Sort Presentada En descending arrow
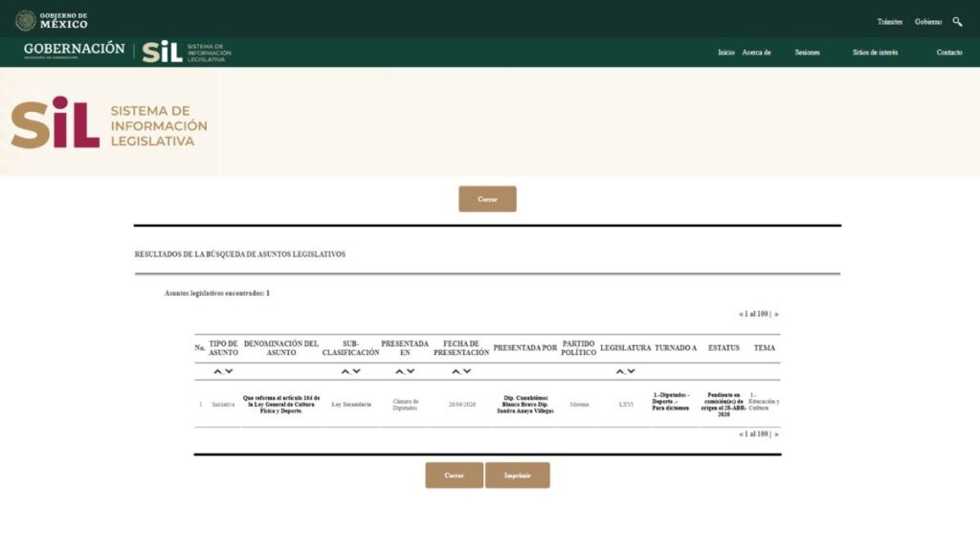Image resolution: width=980 pixels, height=551 pixels. pos(411,372)
